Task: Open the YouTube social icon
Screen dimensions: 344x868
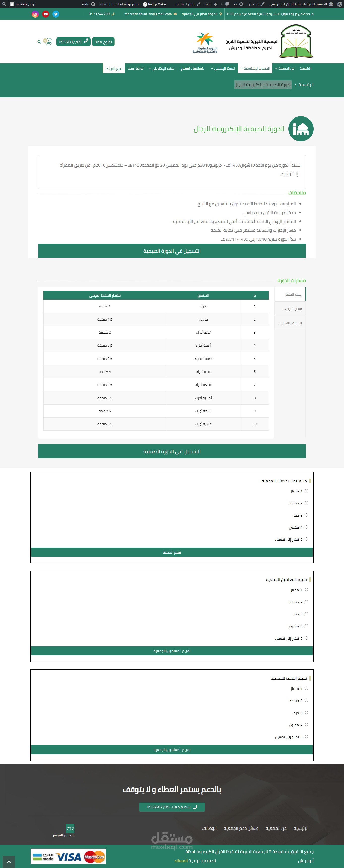Action: pos(46,14)
